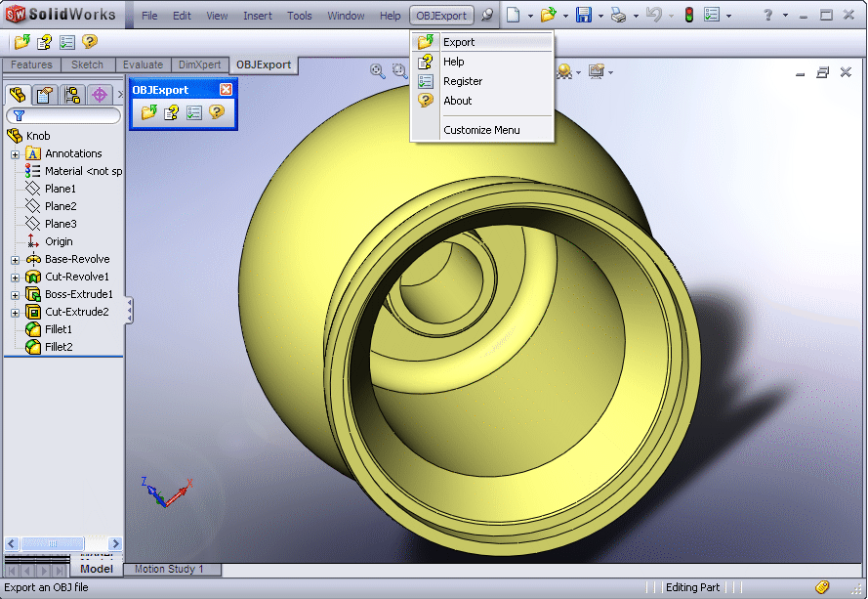Screen dimensions: 868x599
Task: Click the Print icon
Action: click(618, 15)
